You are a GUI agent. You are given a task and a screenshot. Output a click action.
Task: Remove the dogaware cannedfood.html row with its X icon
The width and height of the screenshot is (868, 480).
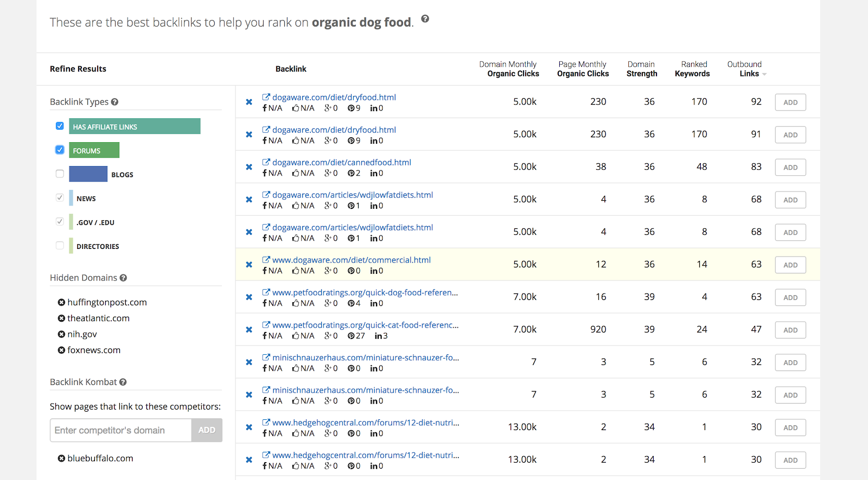click(x=249, y=167)
